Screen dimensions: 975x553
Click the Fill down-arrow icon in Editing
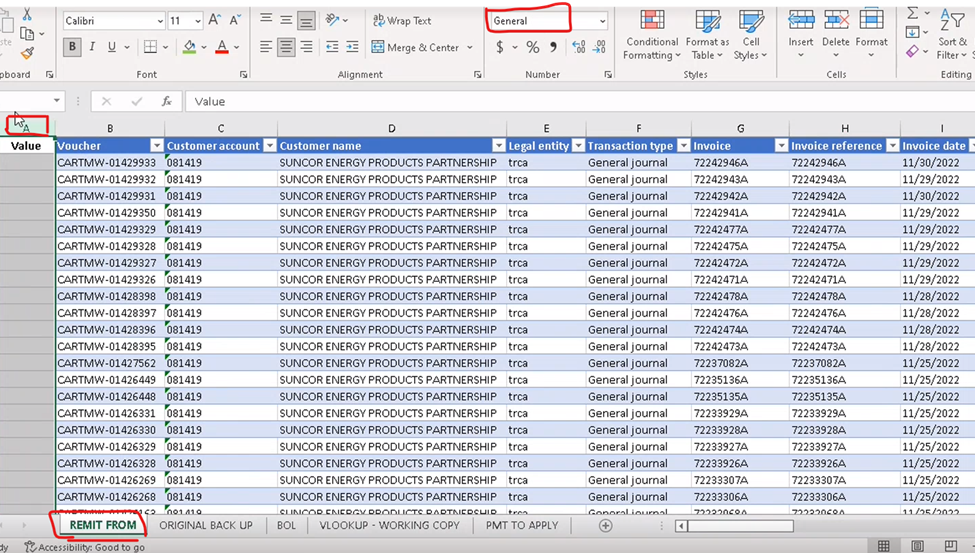coord(912,32)
